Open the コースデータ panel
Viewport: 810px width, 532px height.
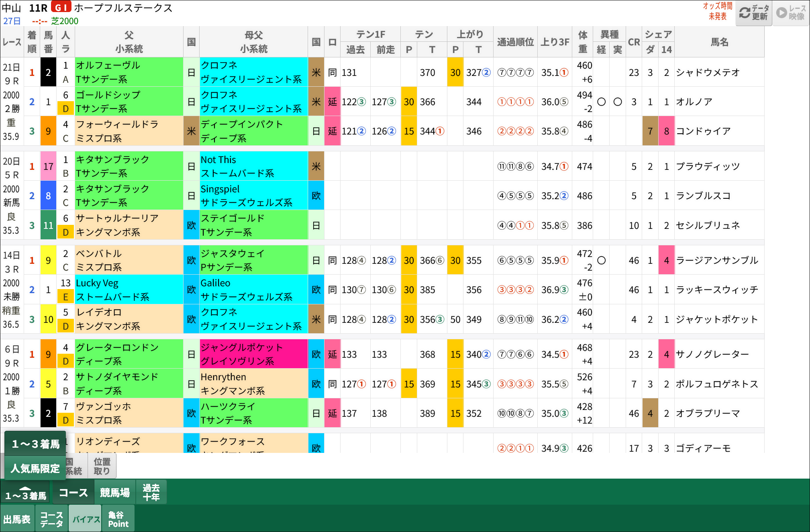[51, 518]
